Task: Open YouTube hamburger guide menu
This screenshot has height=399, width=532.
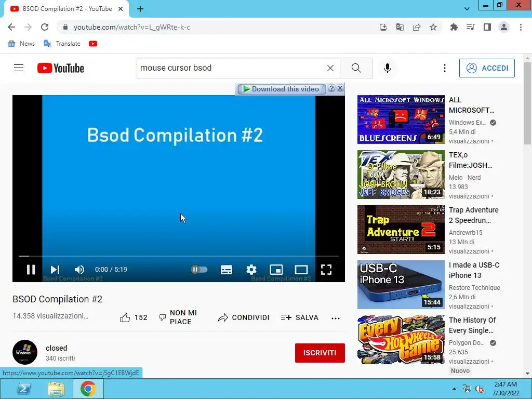Action: tap(19, 68)
